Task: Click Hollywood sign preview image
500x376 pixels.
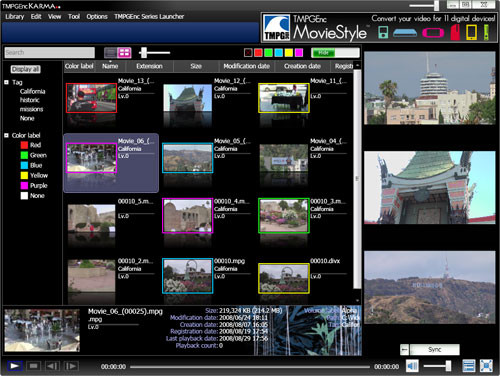Action: pyautogui.click(x=430, y=287)
